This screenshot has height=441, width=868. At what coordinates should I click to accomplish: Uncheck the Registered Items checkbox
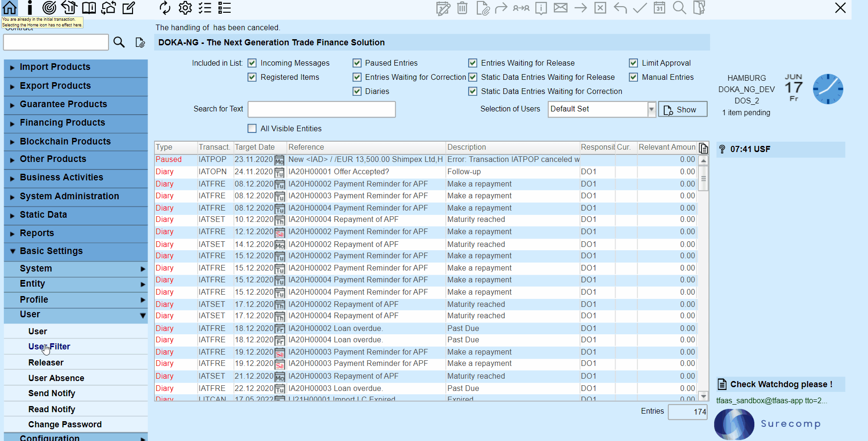pyautogui.click(x=252, y=77)
